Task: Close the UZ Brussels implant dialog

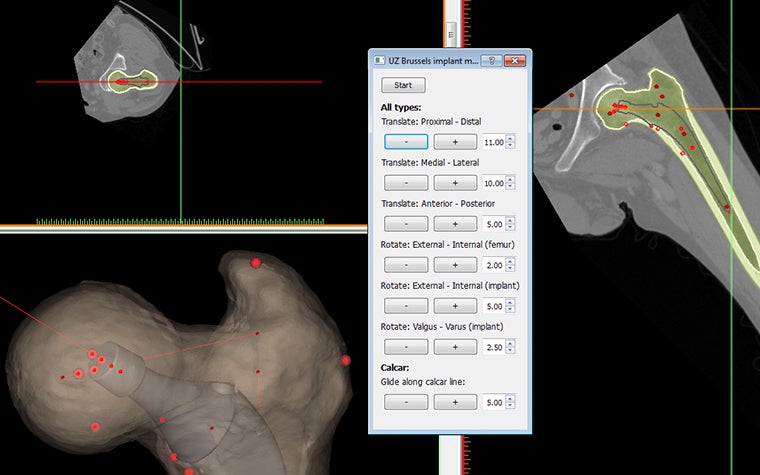Action: 515,61
